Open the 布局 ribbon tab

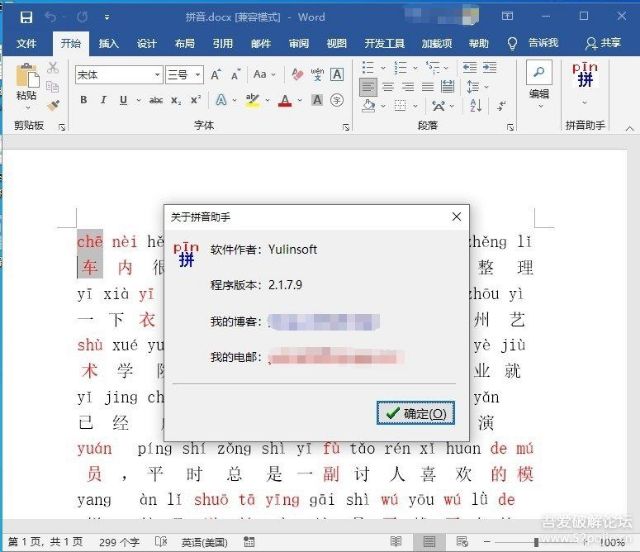tap(184, 43)
